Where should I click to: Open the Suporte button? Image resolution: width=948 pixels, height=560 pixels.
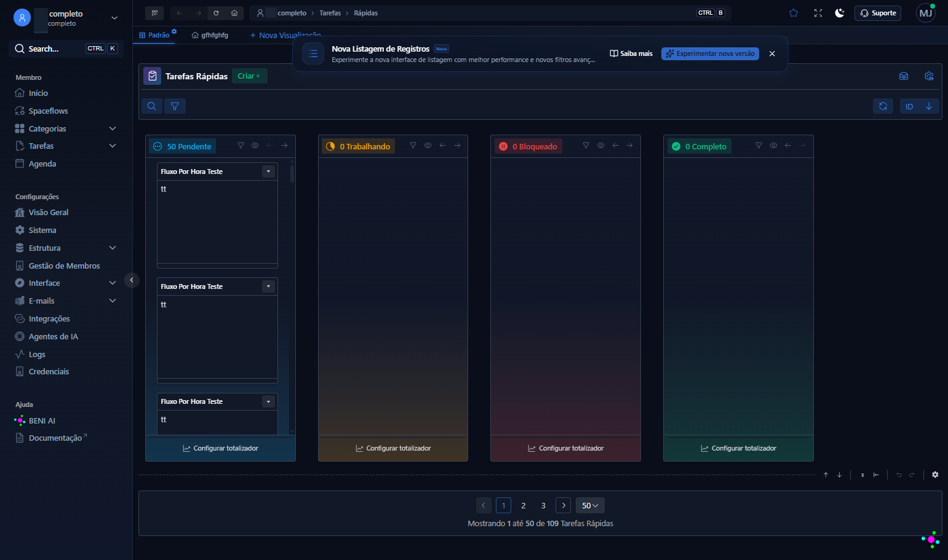[878, 13]
